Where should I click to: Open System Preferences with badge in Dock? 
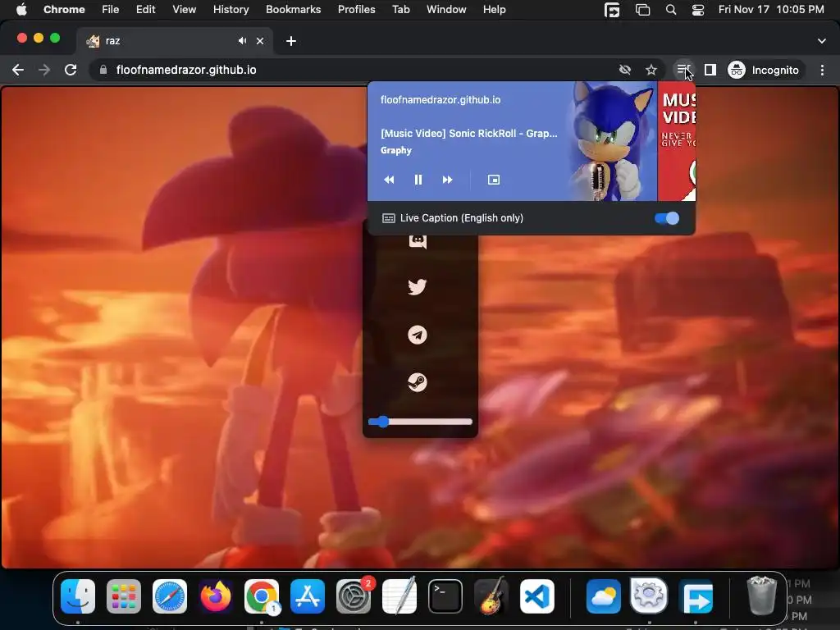354,596
